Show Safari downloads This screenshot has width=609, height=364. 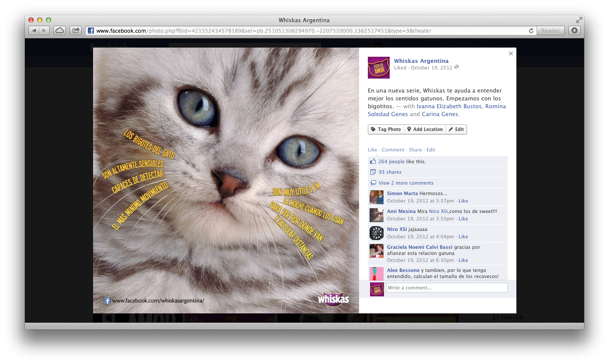(574, 31)
